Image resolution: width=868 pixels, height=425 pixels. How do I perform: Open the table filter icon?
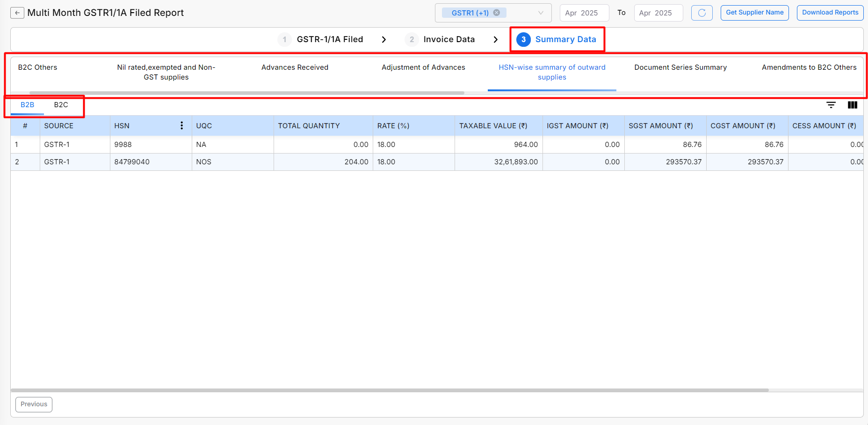point(831,105)
